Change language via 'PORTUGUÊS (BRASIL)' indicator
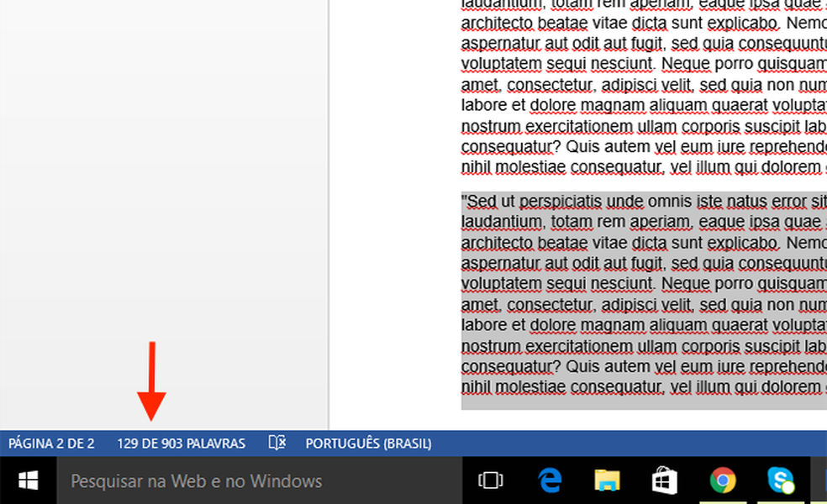The image size is (827, 504). (x=370, y=443)
